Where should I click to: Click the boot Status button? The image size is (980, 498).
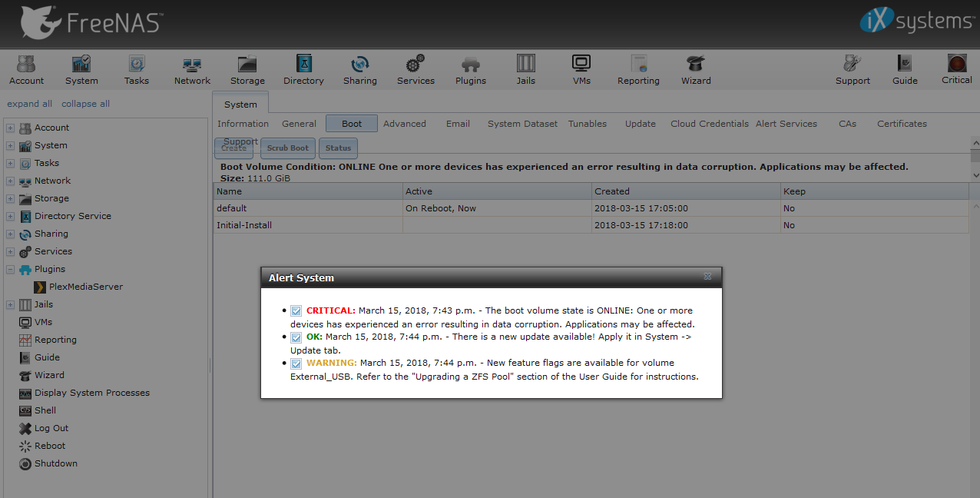tap(338, 148)
